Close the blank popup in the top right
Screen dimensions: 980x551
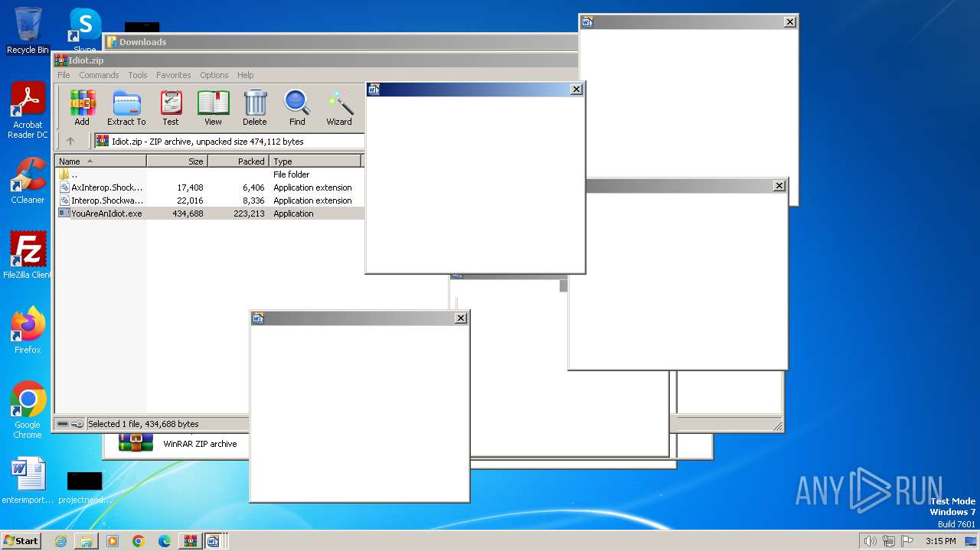click(790, 22)
